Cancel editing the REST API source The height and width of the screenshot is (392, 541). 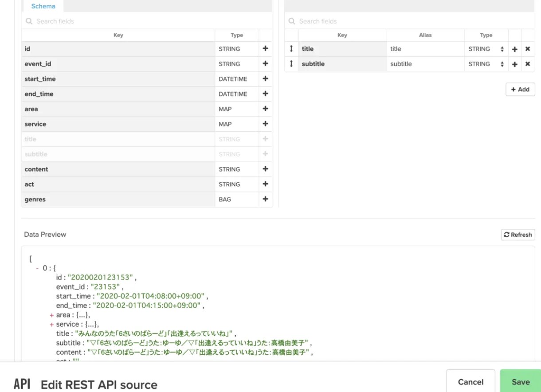click(470, 382)
